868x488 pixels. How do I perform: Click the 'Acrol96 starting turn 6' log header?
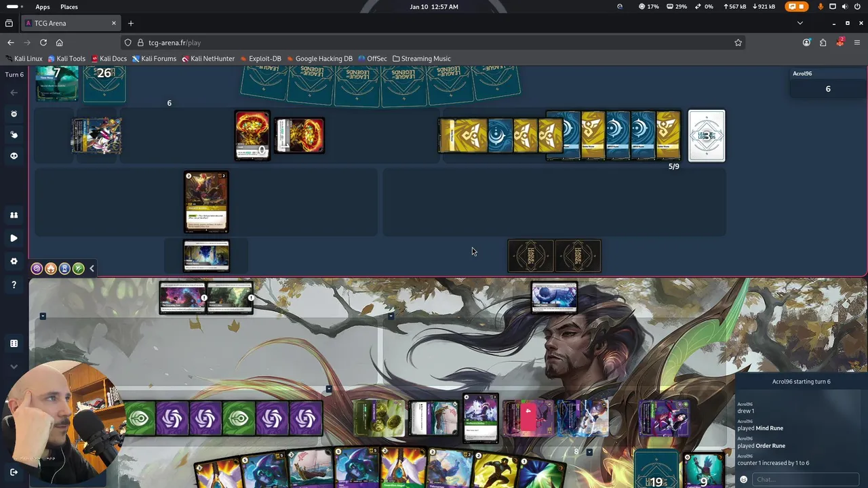pyautogui.click(x=801, y=382)
